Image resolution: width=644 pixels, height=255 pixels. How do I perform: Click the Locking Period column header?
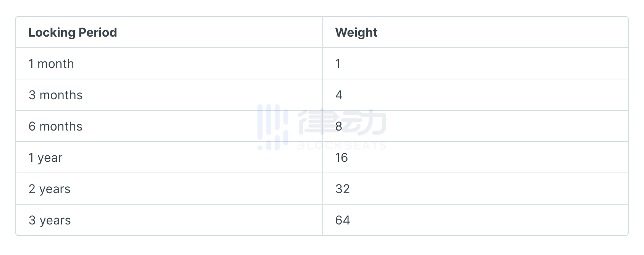[x=73, y=32]
